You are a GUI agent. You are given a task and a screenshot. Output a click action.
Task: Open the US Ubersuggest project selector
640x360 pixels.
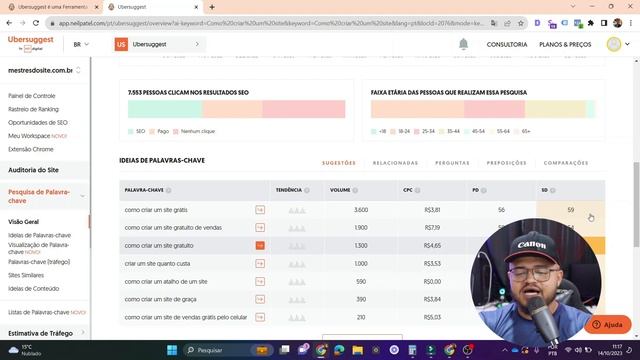[x=159, y=44]
